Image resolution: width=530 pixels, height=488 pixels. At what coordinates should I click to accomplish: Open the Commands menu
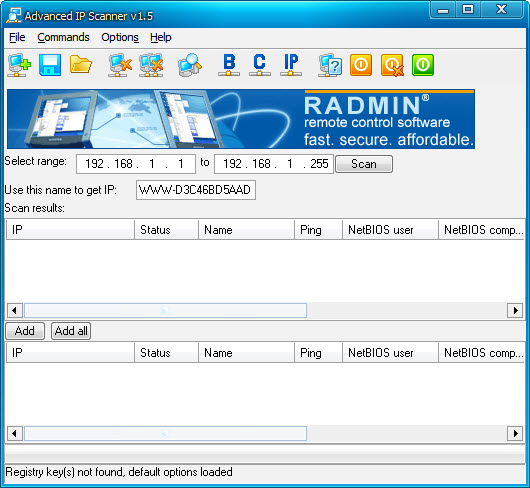63,37
